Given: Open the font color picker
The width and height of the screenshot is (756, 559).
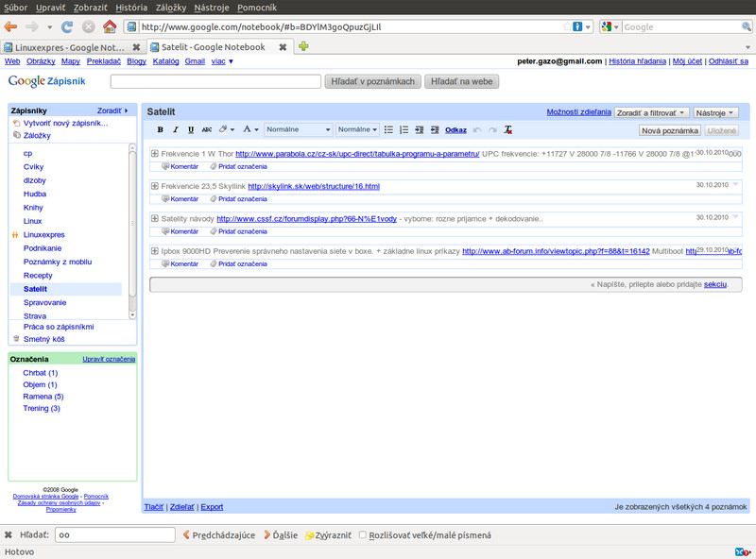Looking at the screenshot, I should tap(250, 129).
